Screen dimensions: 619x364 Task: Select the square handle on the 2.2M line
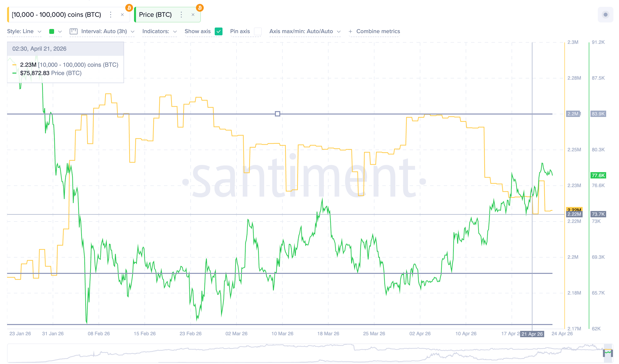[278, 114]
